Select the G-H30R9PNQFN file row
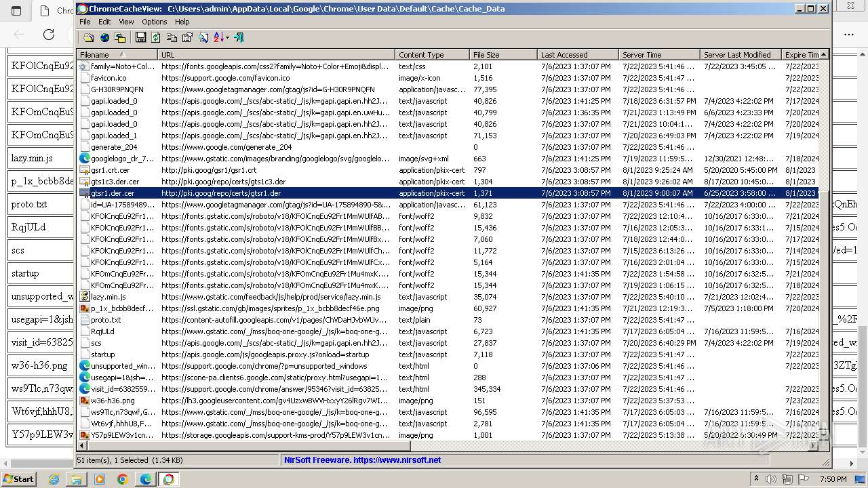Viewport: 868px width, 488px height. point(448,89)
